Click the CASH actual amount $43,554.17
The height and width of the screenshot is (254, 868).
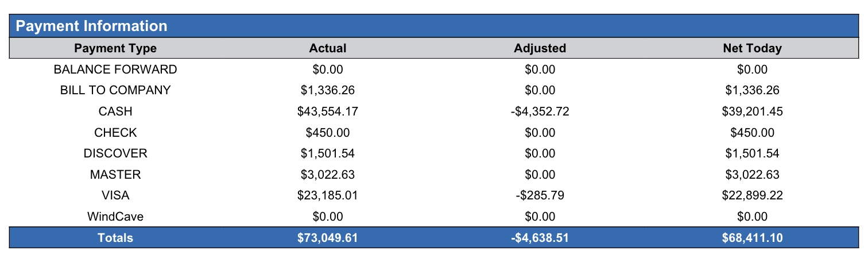(328, 111)
